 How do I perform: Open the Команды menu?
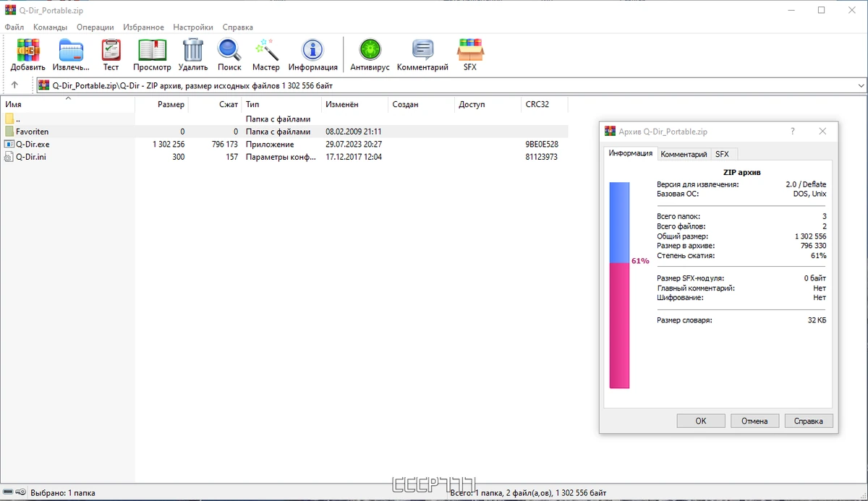tap(50, 27)
